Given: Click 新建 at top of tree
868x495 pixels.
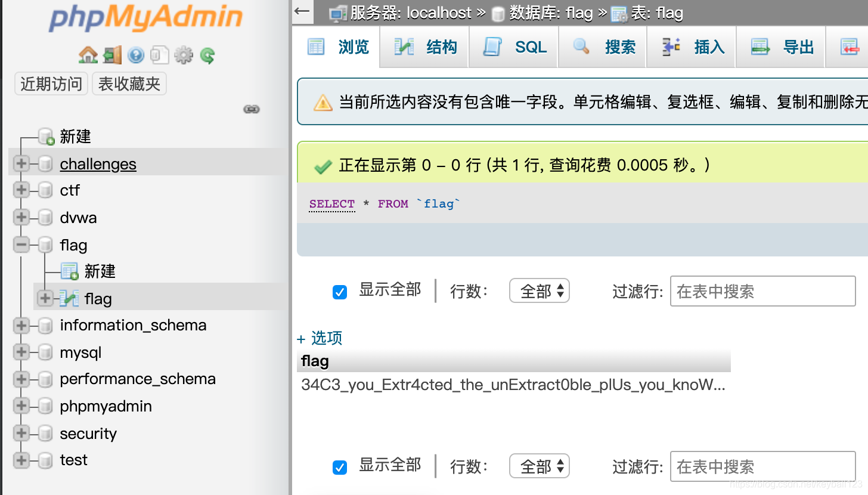Looking at the screenshot, I should 76,137.
